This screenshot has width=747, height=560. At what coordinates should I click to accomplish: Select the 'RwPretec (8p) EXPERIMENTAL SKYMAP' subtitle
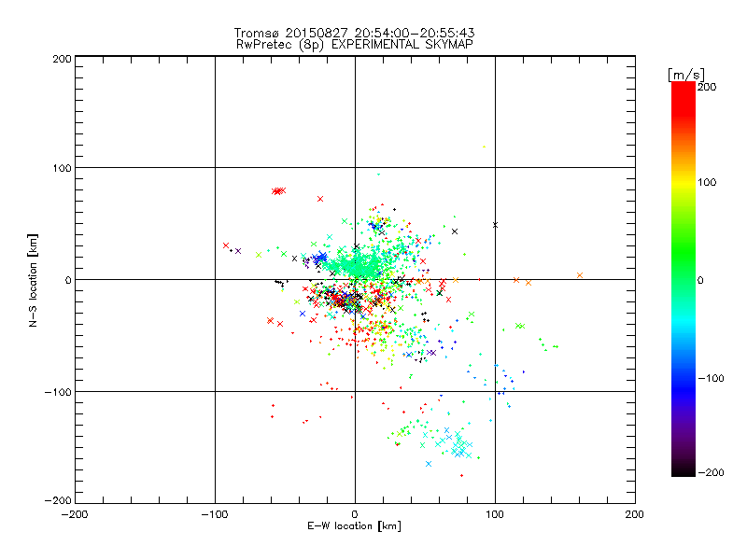(355, 45)
